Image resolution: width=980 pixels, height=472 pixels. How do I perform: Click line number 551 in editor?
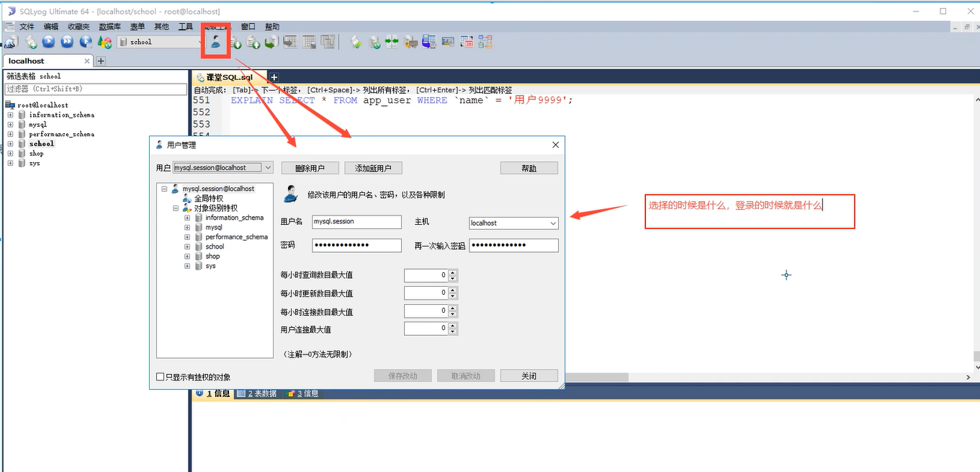[x=202, y=100]
